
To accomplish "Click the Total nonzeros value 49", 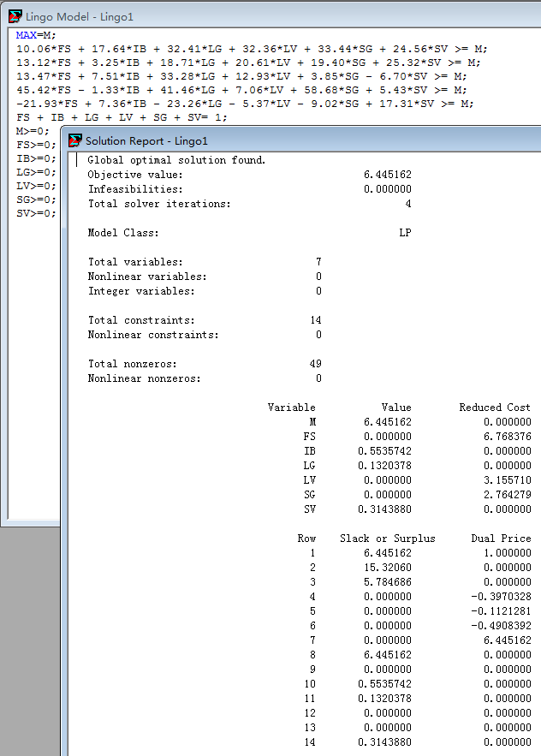I will (316, 364).
